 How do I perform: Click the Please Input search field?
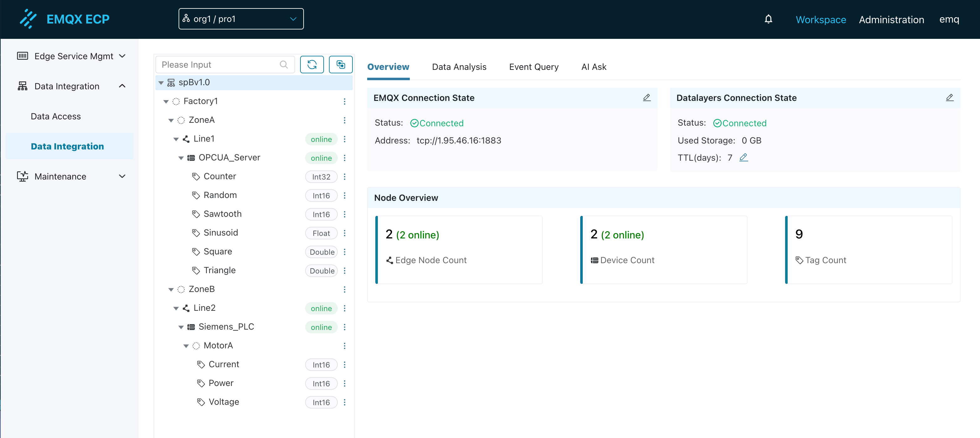(219, 65)
